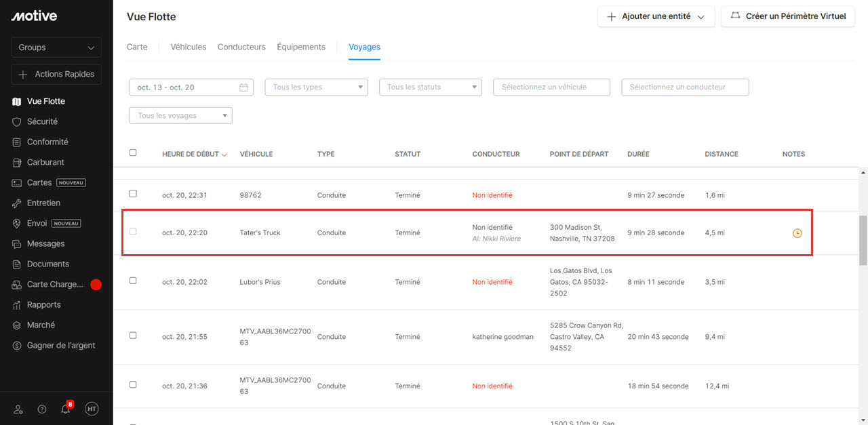Click the Envoi location pin icon
Image resolution: width=868 pixels, height=425 pixels.
click(17, 224)
